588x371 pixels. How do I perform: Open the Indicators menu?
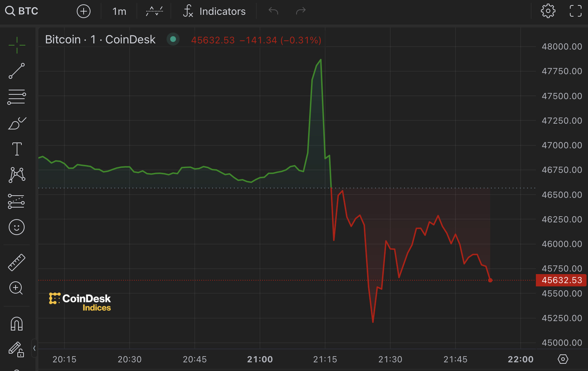(214, 11)
